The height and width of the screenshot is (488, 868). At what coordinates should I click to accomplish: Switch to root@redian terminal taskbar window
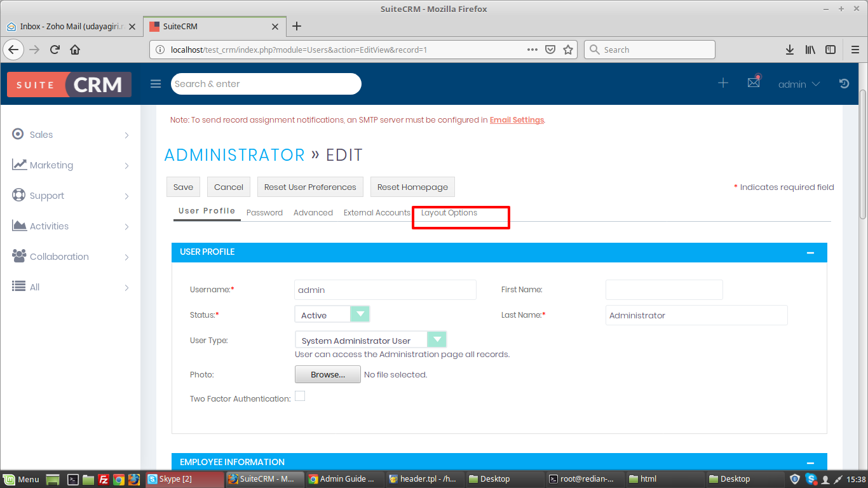586,479
